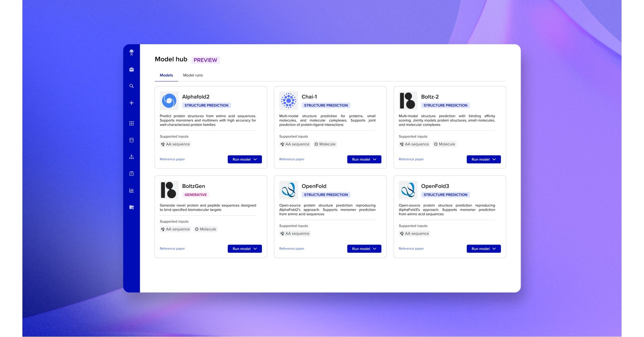Click the OpenFold ribbon logo
The height and width of the screenshot is (337, 644).
point(288,190)
